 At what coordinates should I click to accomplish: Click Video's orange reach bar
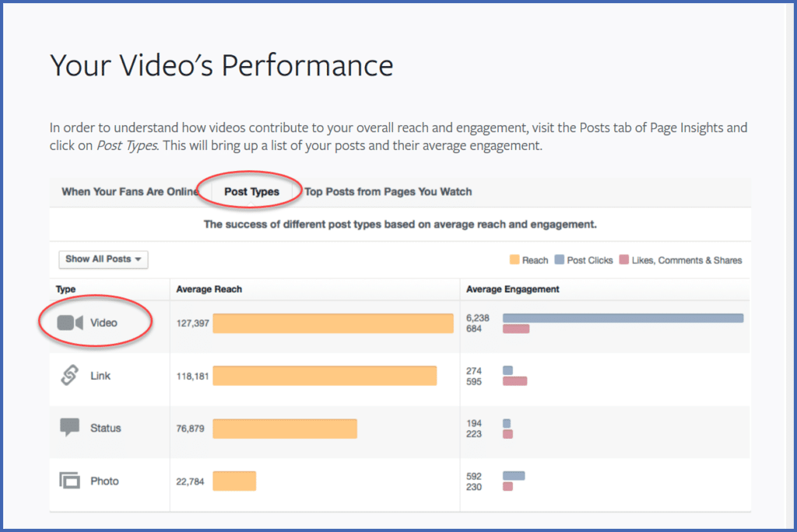pos(333,323)
